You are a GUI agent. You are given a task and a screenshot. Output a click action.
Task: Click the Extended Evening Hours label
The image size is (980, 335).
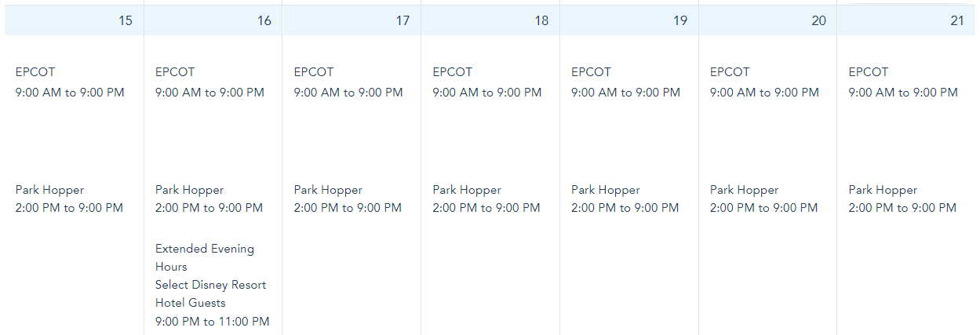(x=205, y=257)
